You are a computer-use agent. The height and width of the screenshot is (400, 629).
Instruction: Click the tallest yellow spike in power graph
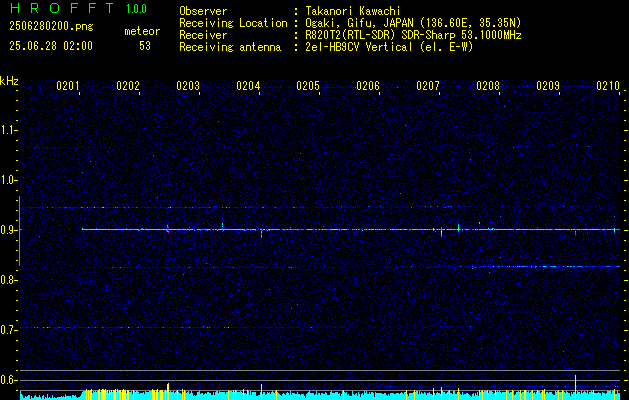click(575, 387)
